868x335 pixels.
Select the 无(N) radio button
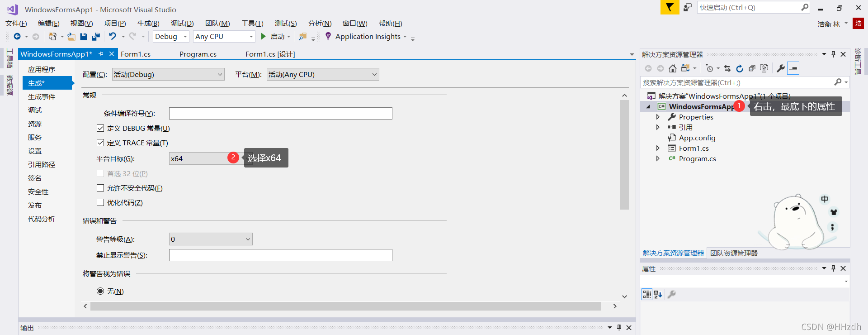100,291
